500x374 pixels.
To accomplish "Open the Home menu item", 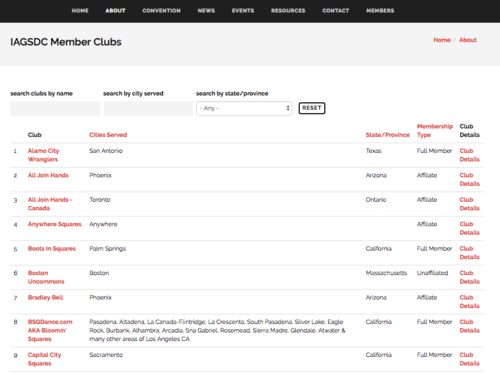I will point(80,11).
